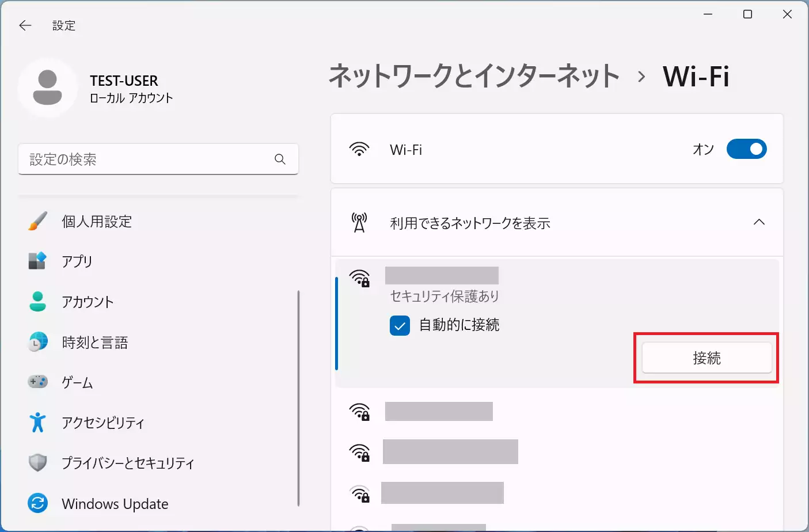Viewport: 809px width, 532px height.
Task: Click the Wi-Fi signal icon in Wi-Fi row
Action: pyautogui.click(x=359, y=149)
